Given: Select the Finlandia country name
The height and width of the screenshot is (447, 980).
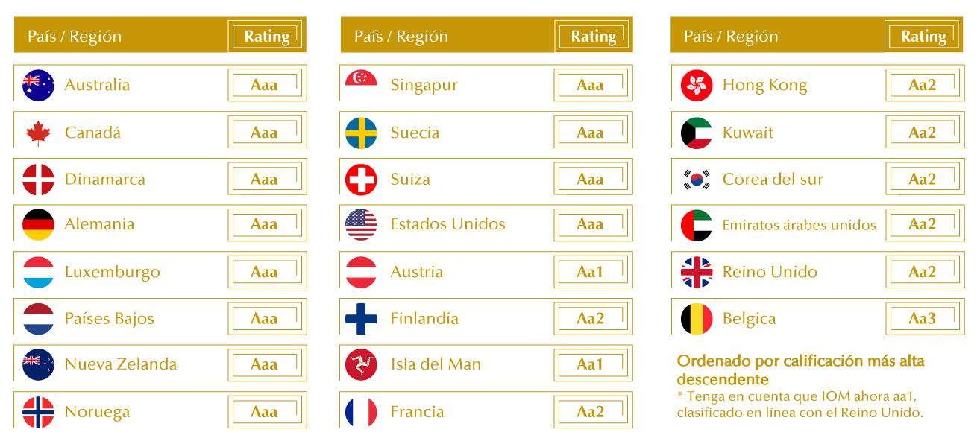Looking at the screenshot, I should pos(424,318).
